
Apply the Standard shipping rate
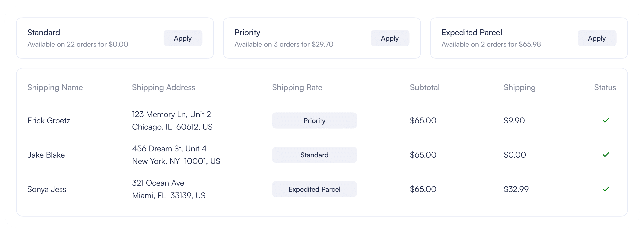(x=183, y=38)
